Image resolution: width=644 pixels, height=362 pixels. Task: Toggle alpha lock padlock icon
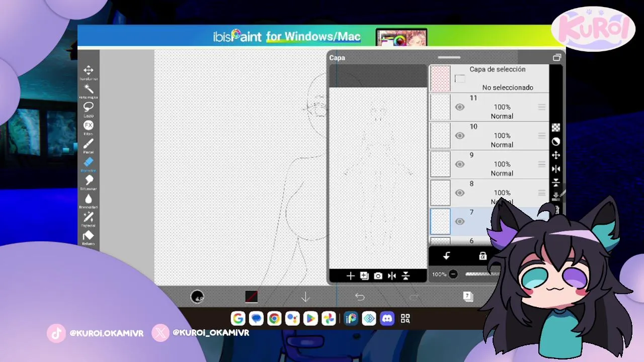(482, 256)
